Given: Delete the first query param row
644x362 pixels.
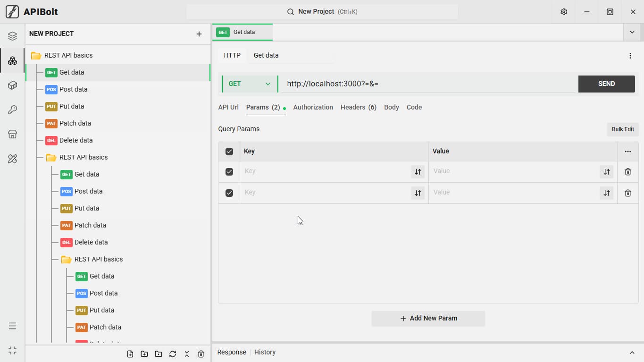Looking at the screenshot, I should 628,172.
